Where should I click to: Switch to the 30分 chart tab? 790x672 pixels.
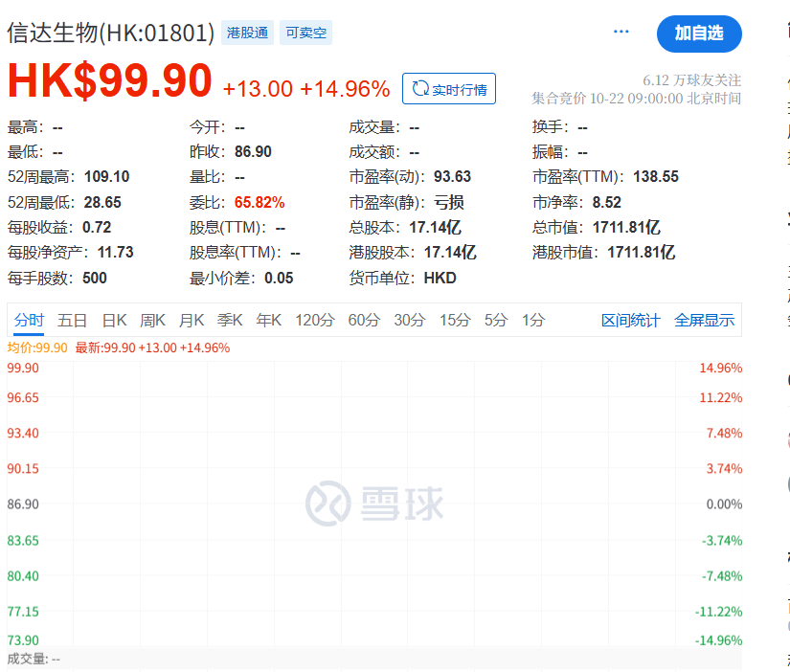410,321
